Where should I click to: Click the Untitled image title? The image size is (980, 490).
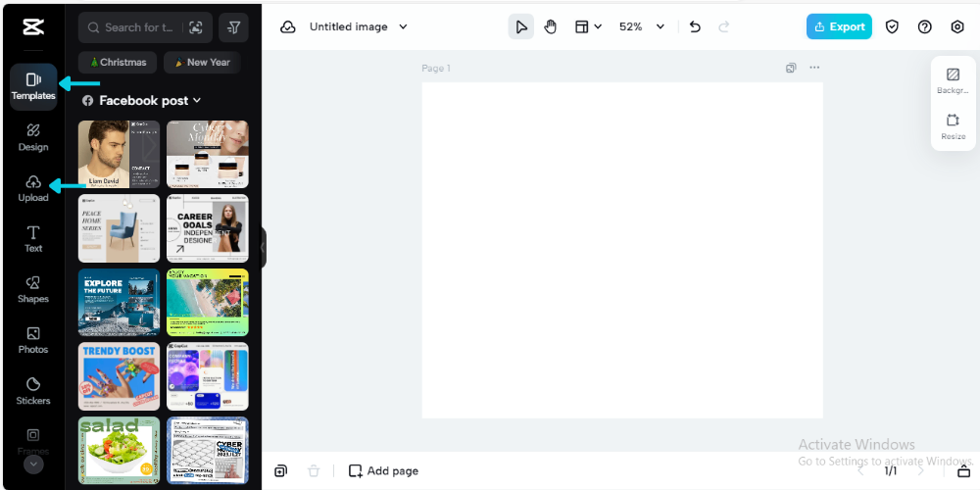(x=349, y=26)
